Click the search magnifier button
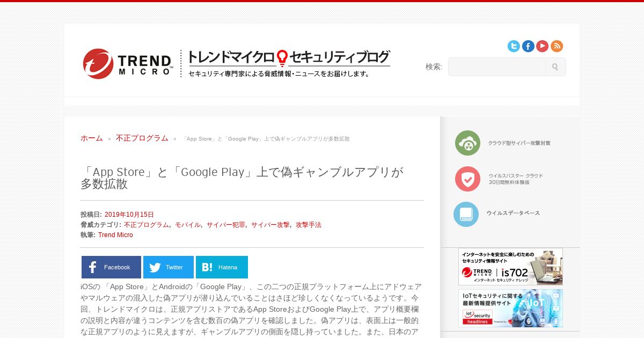644x338 pixels. point(555,67)
